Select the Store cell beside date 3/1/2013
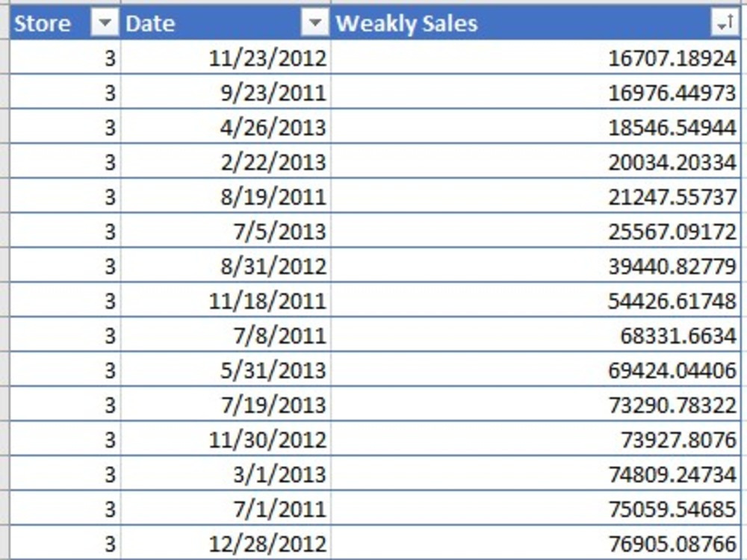Viewport: 747px width, 560px height. tap(65, 474)
